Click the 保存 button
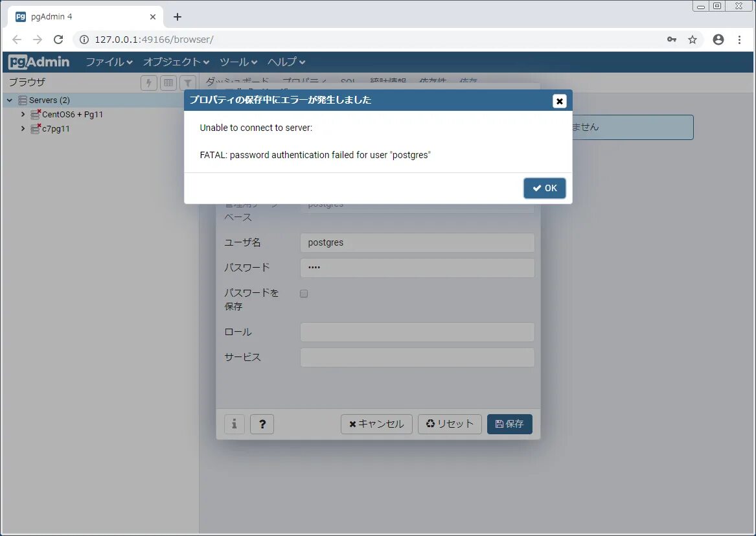Image resolution: width=756 pixels, height=536 pixels. click(510, 424)
